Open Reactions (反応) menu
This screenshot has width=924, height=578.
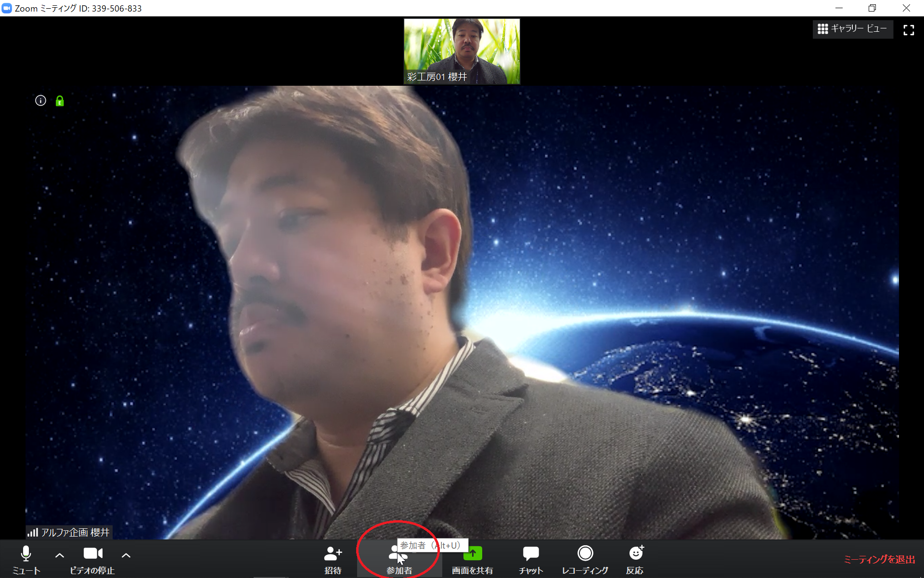(635, 559)
